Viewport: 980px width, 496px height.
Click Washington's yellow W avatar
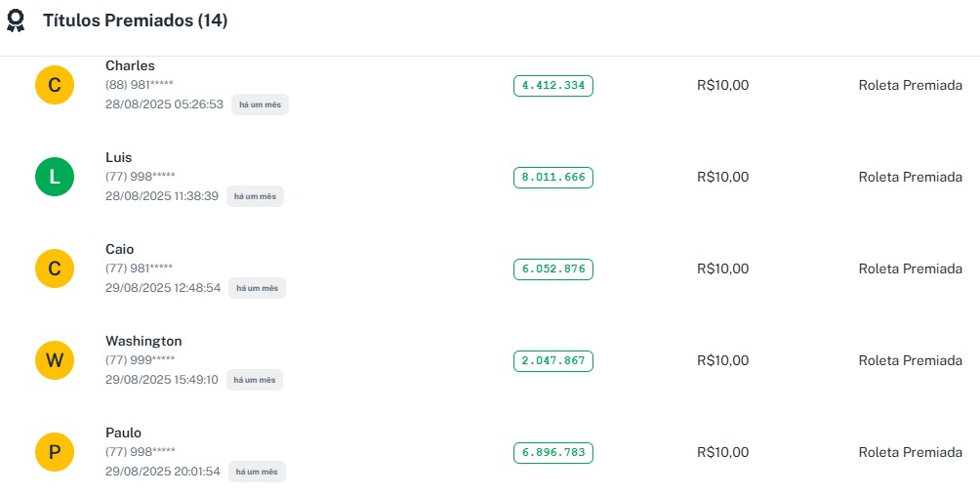[x=55, y=360]
